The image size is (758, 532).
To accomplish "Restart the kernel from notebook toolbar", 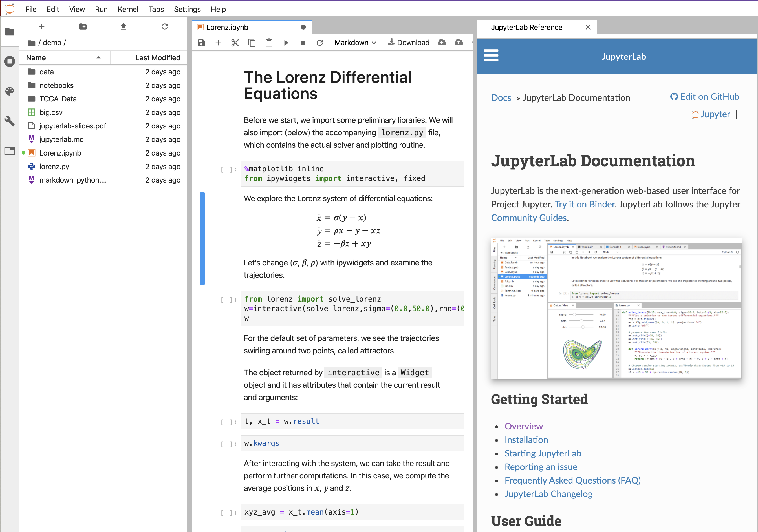I will pyautogui.click(x=319, y=43).
